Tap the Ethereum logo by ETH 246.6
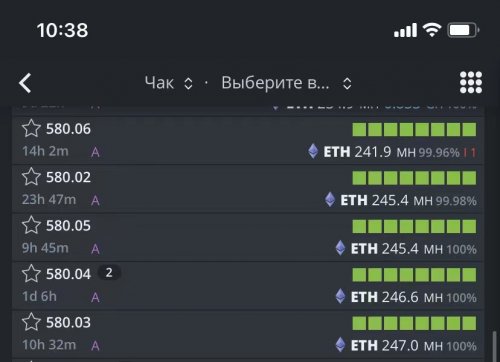 tap(340, 296)
